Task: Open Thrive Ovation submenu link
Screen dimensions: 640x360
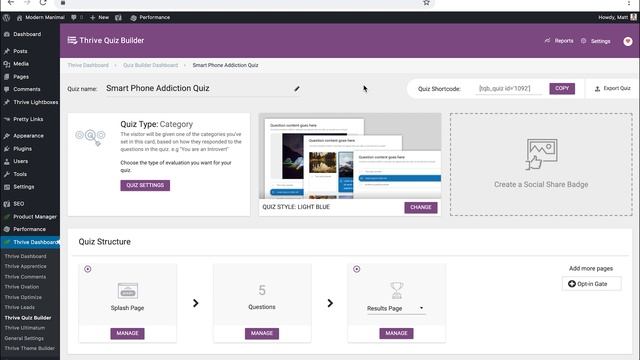Action: point(22,287)
